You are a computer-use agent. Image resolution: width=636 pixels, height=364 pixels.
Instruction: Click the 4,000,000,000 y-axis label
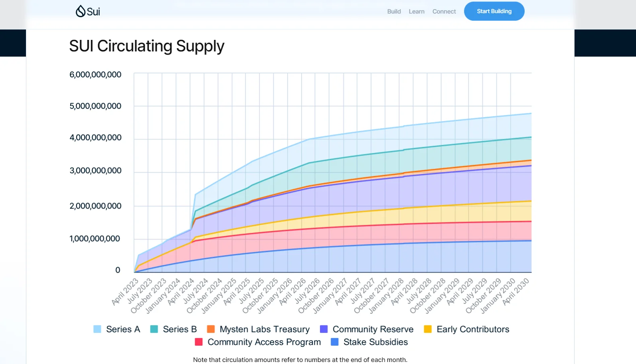(95, 138)
